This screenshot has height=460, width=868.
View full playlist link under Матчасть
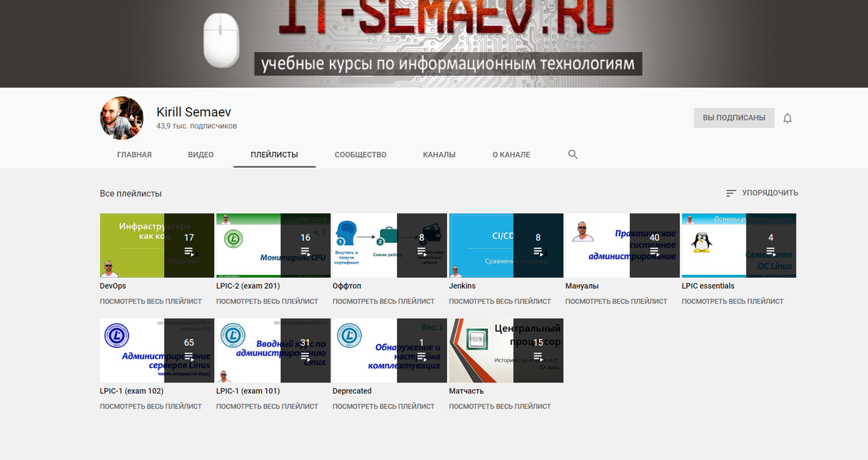pos(501,406)
